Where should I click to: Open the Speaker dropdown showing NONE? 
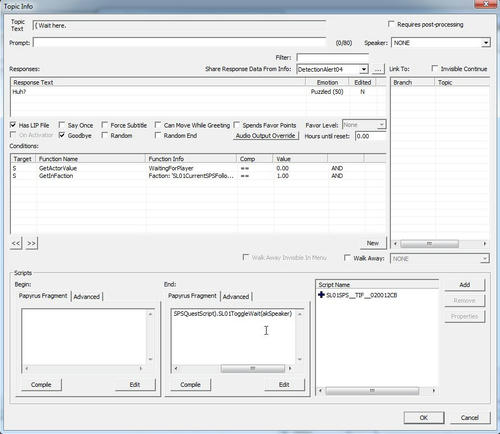(440, 43)
